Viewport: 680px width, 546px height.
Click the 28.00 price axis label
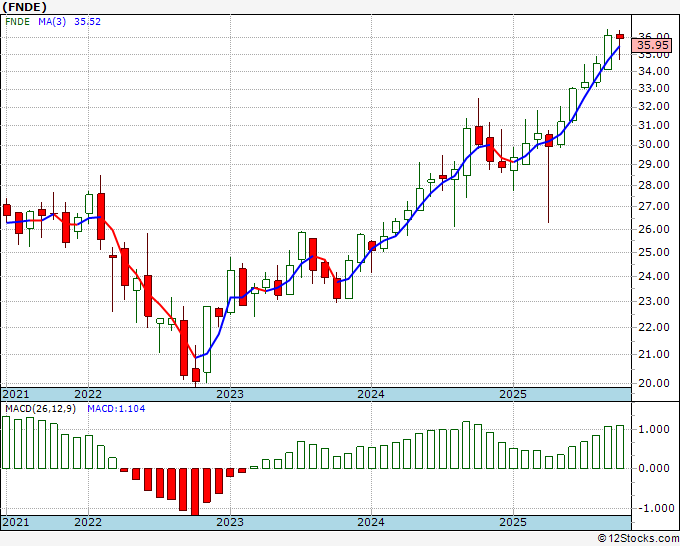pyautogui.click(x=654, y=185)
